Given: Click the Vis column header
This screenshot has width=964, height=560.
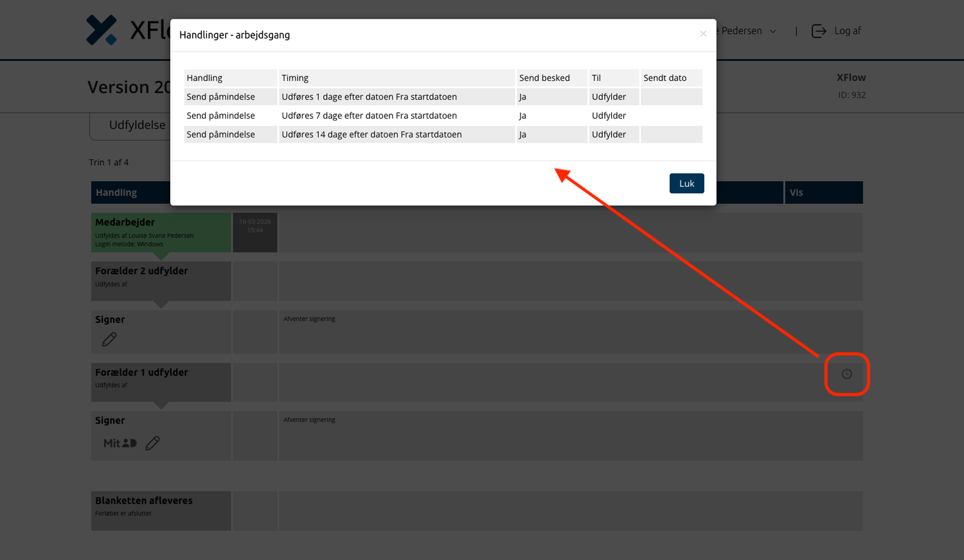Looking at the screenshot, I should tap(824, 193).
